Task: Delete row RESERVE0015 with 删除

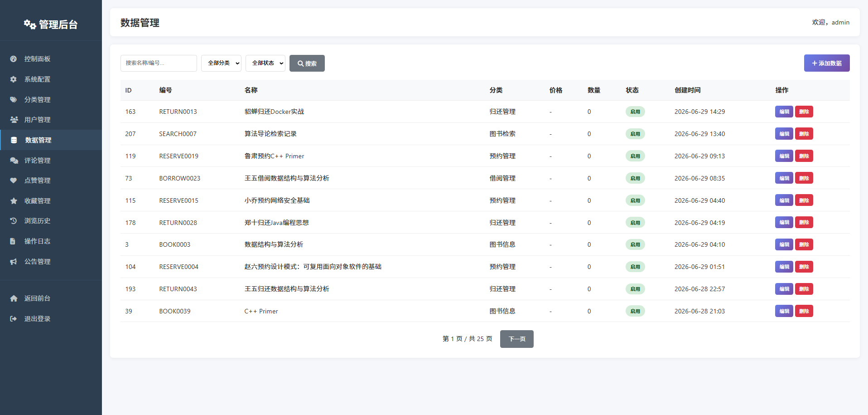Action: (804, 200)
